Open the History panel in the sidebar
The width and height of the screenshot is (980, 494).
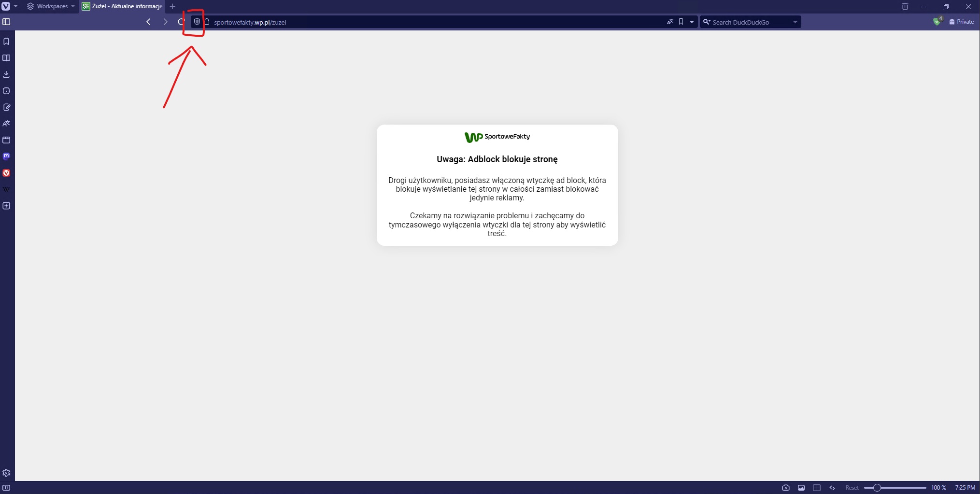6,90
